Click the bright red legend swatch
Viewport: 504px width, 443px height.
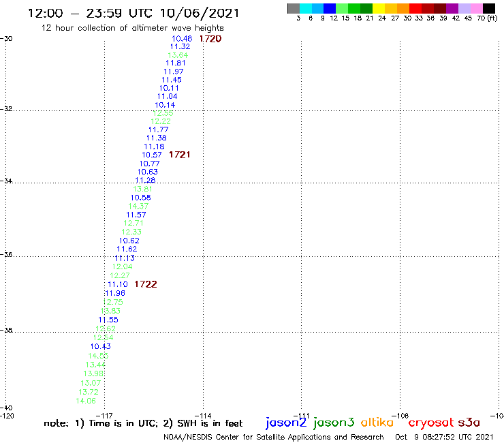[415, 8]
